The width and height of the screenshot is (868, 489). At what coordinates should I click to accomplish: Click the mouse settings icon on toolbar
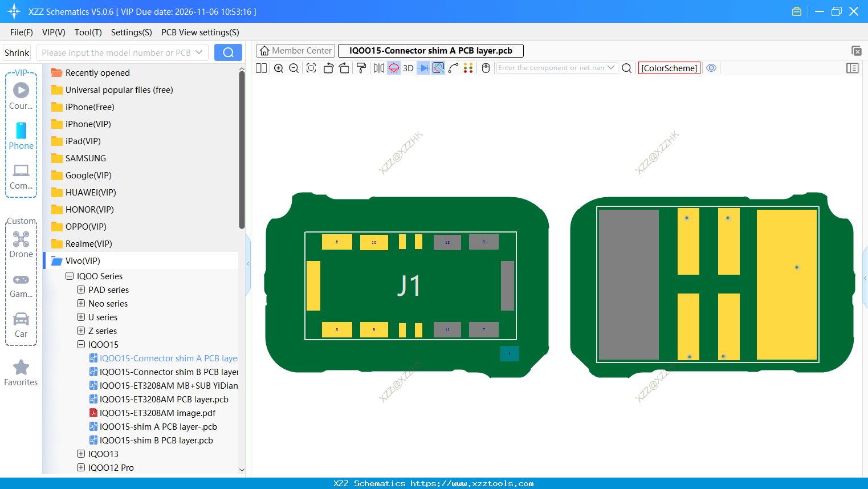pyautogui.click(x=485, y=68)
